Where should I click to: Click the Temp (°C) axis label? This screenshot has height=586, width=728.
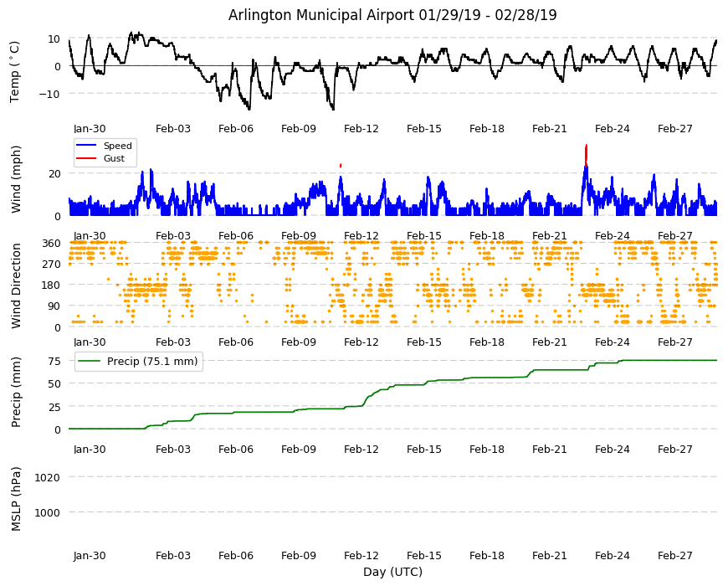15,71
